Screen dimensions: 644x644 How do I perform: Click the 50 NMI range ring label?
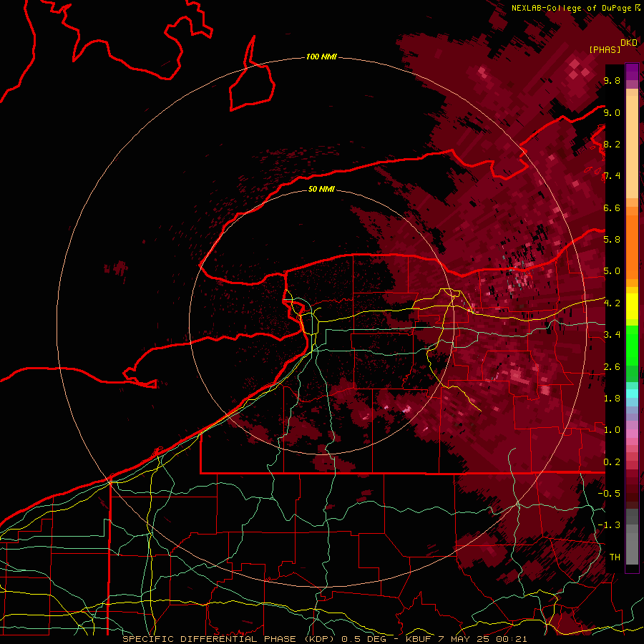pos(321,189)
